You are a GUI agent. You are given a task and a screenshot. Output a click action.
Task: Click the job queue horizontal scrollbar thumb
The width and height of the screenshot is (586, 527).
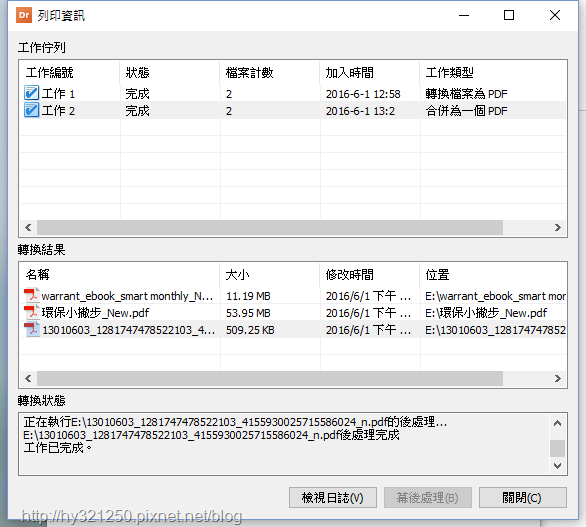(270, 227)
